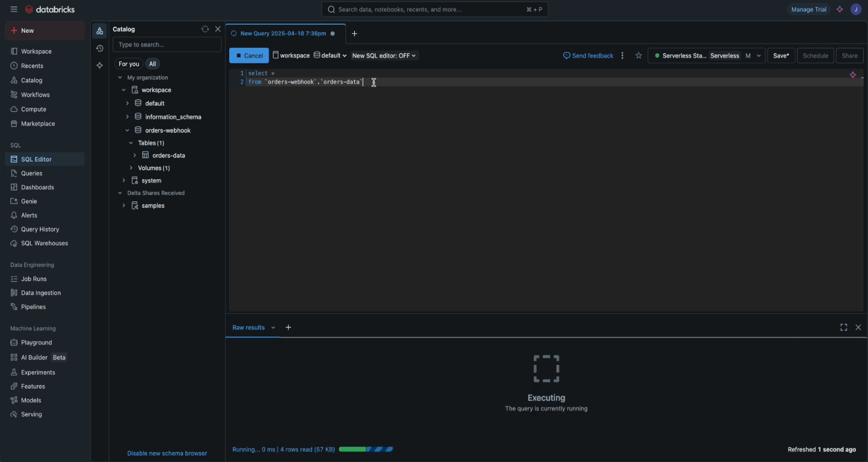This screenshot has width=868, height=462.
Task: Collapse the workspace catalog node
Action: click(x=124, y=90)
